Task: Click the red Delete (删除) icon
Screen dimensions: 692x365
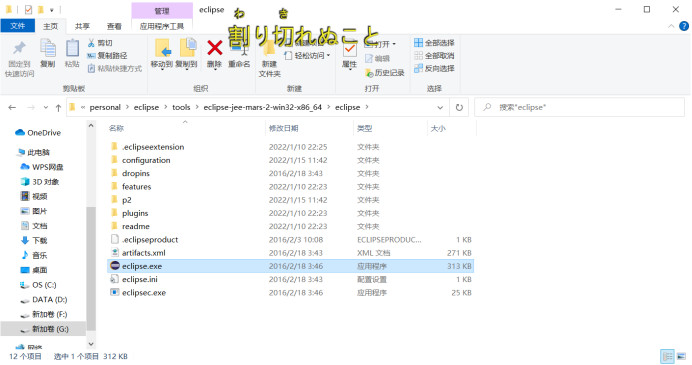Action: 214,48
